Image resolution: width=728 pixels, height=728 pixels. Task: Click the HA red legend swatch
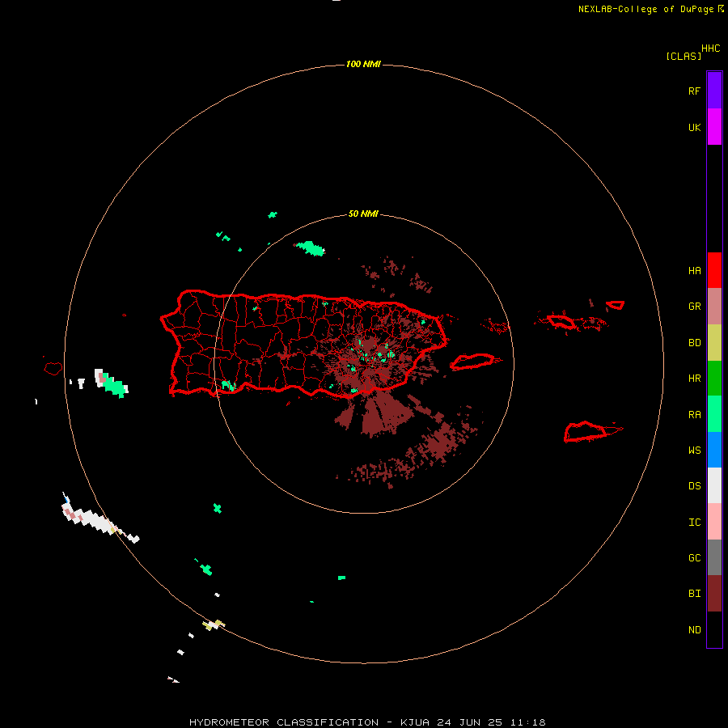(x=714, y=270)
